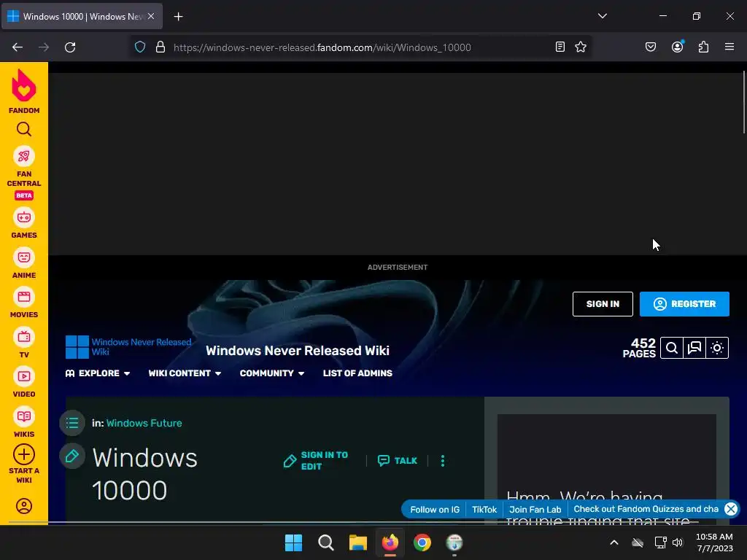The height and width of the screenshot is (560, 747).
Task: Expand the Explore menu
Action: [x=98, y=373]
